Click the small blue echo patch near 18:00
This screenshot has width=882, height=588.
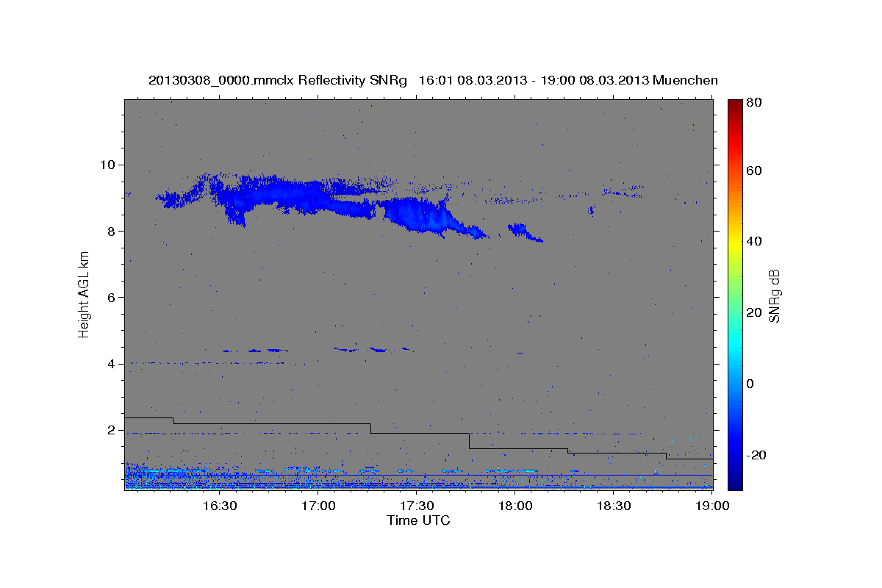tap(525, 232)
